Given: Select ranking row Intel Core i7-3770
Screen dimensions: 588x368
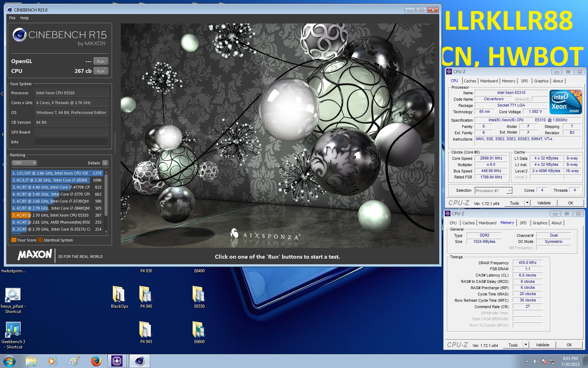Looking at the screenshot, I should tap(57, 194).
